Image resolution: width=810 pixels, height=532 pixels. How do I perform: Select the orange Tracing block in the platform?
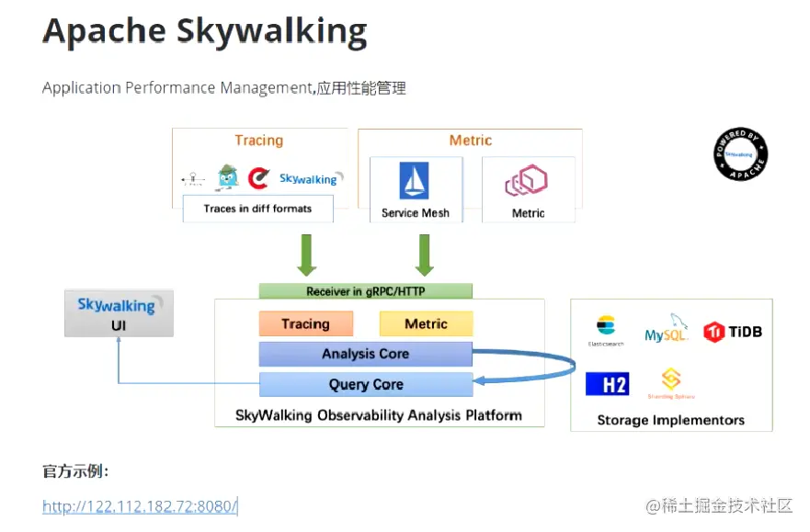click(306, 323)
